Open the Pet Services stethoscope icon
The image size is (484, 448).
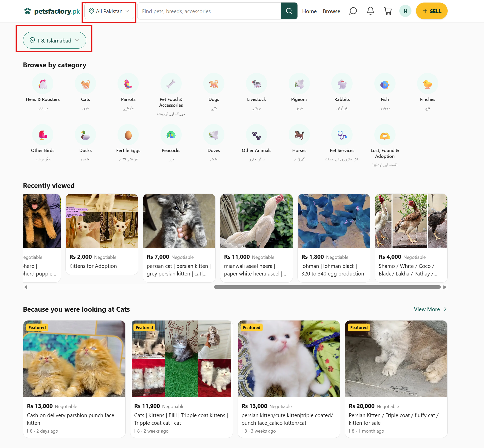coord(342,135)
